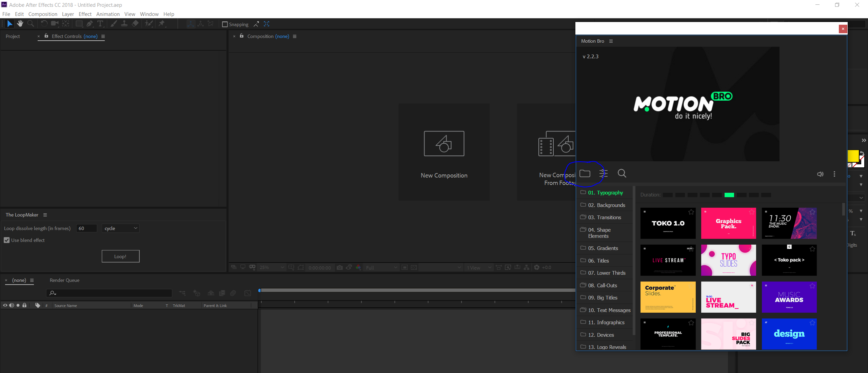The width and height of the screenshot is (868, 373).
Task: Drag the green Duration slider in Motion Bro
Action: (x=730, y=194)
